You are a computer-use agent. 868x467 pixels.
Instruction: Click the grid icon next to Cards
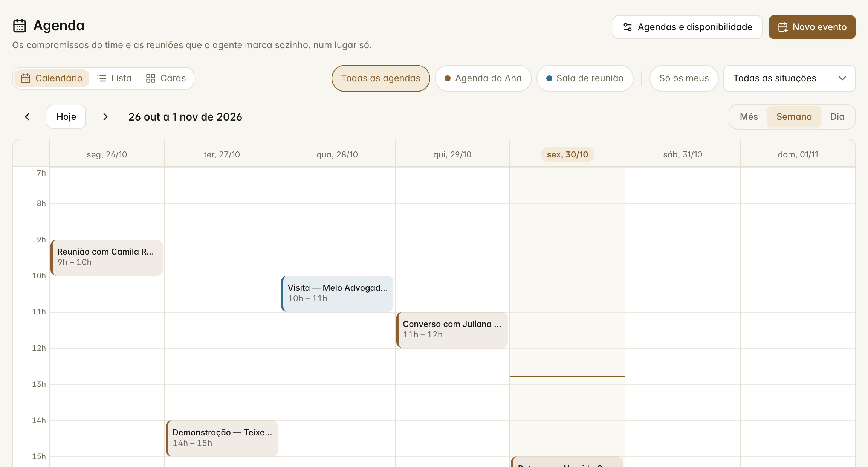(151, 78)
